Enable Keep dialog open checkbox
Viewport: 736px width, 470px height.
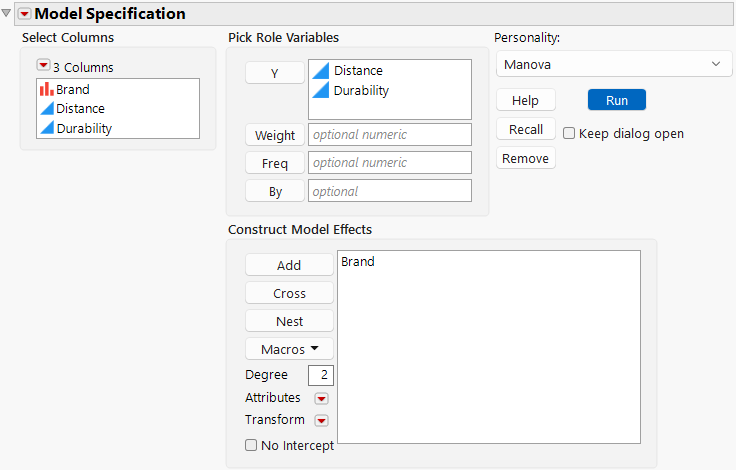[x=569, y=133]
